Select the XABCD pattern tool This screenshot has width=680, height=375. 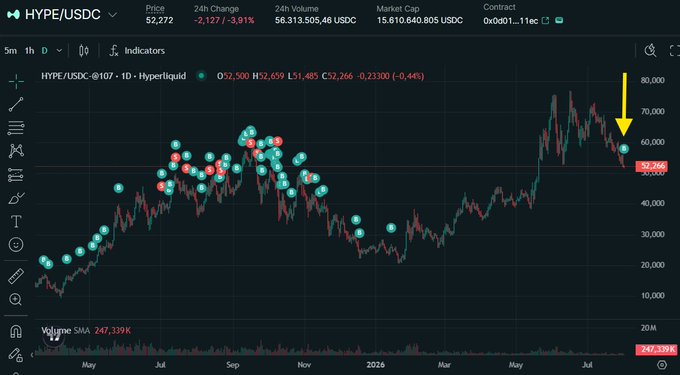pos(16,151)
